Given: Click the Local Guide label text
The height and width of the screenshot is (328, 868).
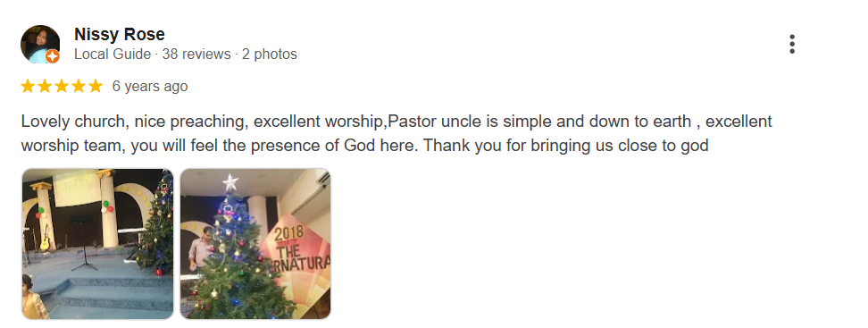Looking at the screenshot, I should click(113, 55).
